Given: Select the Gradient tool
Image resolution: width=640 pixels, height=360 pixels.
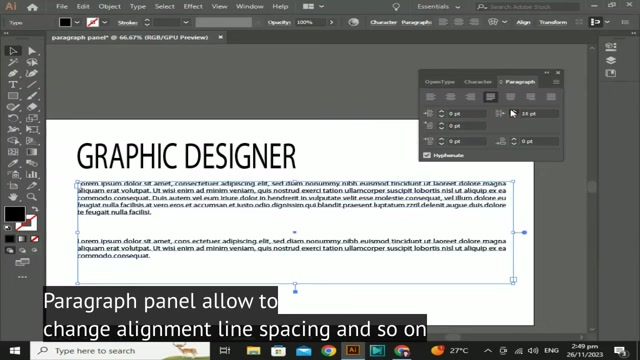Looking at the screenshot, I should point(32,152).
